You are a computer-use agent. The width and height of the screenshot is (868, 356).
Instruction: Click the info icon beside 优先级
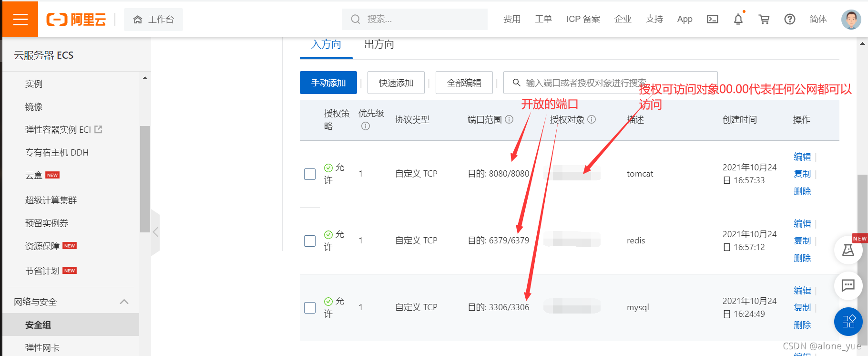click(366, 126)
